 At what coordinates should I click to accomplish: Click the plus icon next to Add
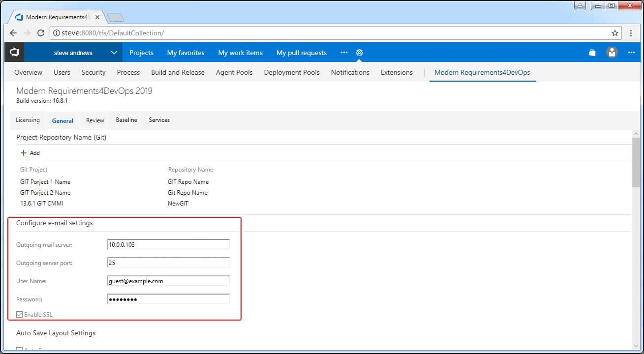[x=23, y=153]
